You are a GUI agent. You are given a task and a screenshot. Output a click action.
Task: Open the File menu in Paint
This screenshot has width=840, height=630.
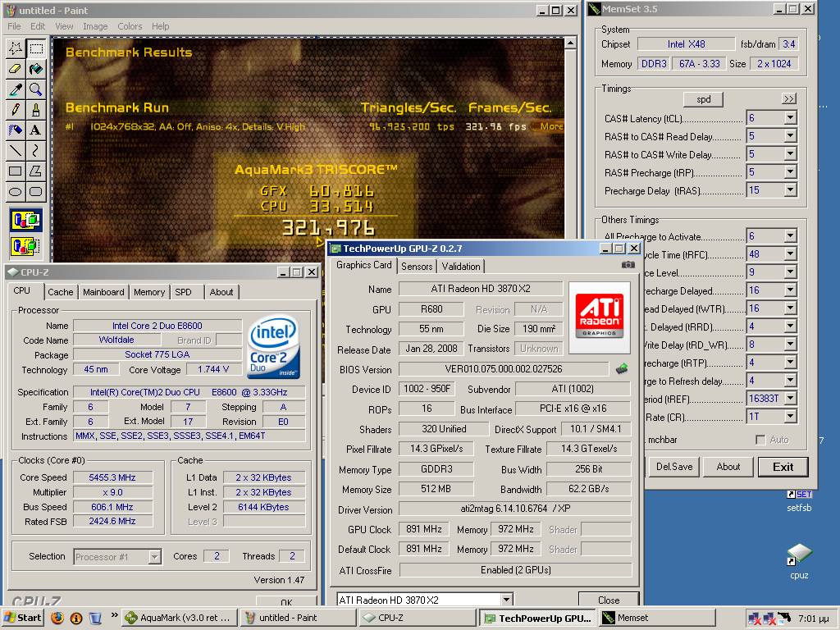coord(14,26)
